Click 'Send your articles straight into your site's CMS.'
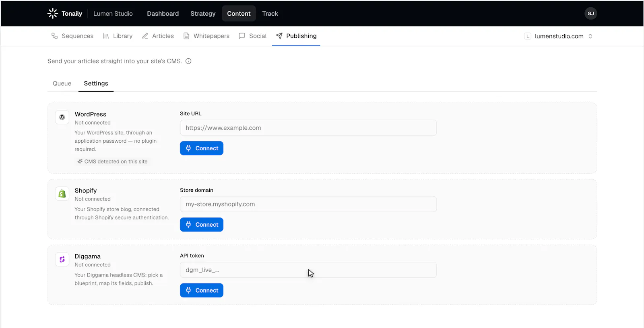 115,61
